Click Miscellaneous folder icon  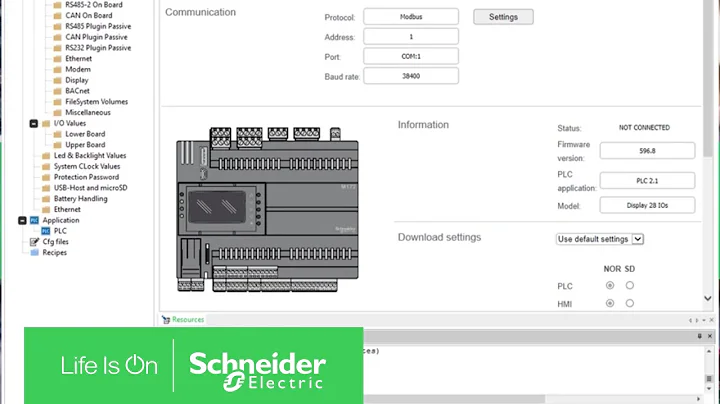[x=57, y=112]
